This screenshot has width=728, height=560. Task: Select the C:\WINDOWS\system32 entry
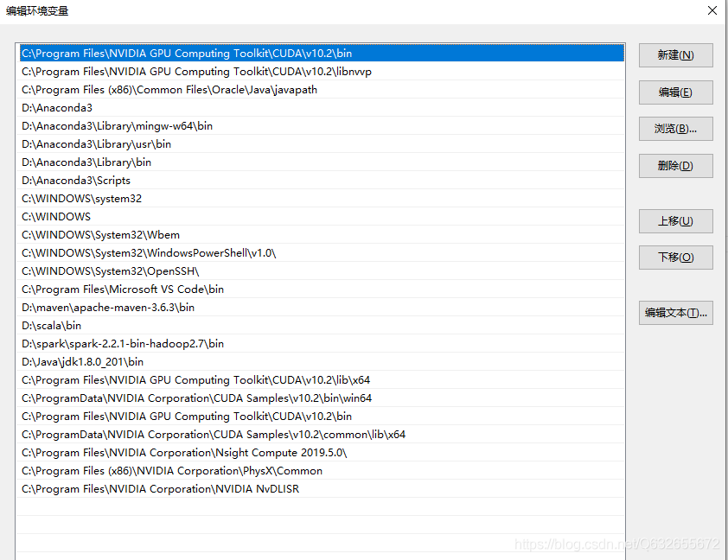[322, 198]
